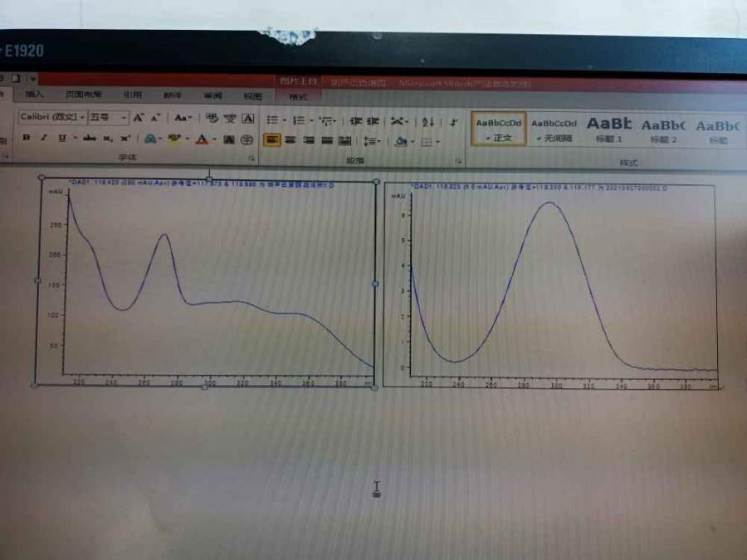Toggle underline formatting
747x560 pixels.
coord(62,138)
